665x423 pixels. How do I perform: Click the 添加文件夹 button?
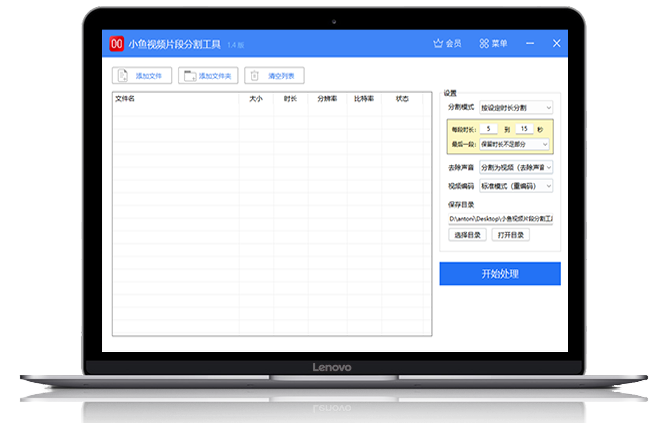click(208, 76)
